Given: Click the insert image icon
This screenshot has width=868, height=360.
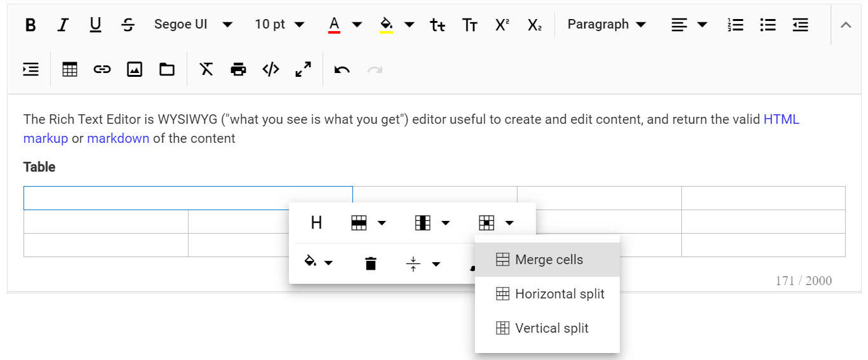Looking at the screenshot, I should (x=135, y=69).
